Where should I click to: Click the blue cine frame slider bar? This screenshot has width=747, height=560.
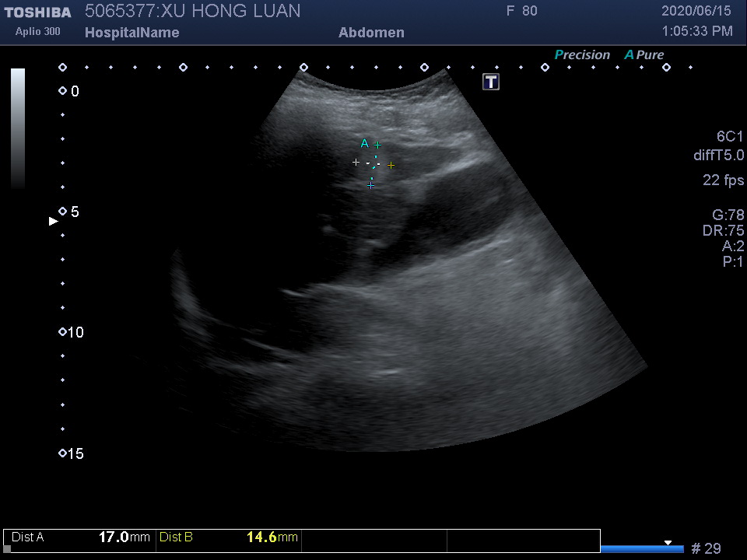coord(641,549)
